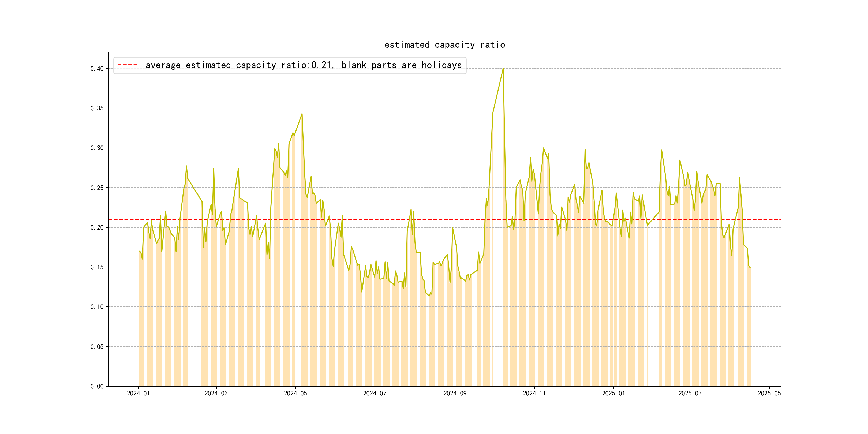Click the 2025-01 x-axis tick label
Screen dimensions: 868x434
[613, 393]
